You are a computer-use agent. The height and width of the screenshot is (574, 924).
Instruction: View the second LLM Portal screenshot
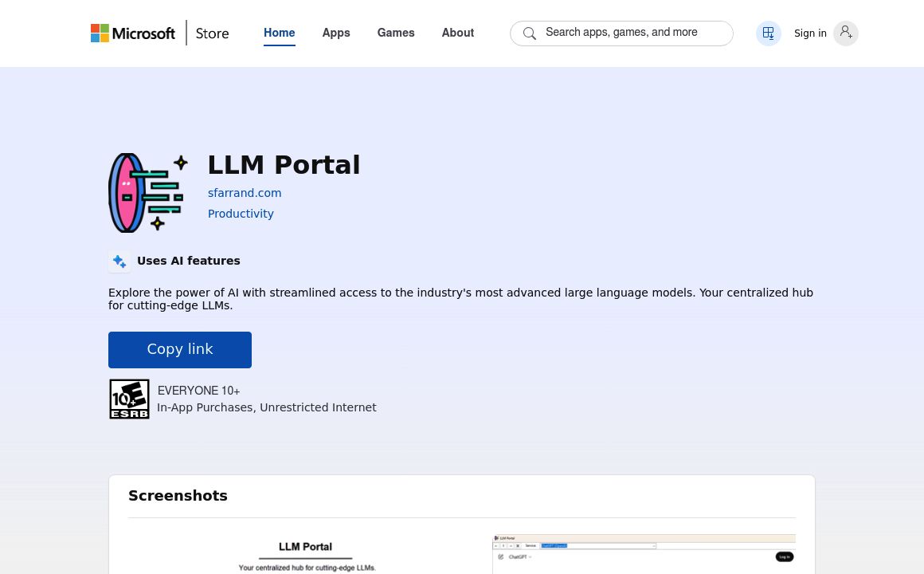tap(644, 554)
